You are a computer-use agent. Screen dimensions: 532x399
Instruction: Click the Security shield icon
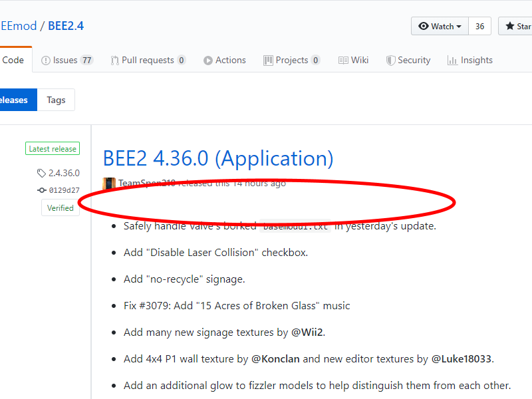click(x=390, y=61)
